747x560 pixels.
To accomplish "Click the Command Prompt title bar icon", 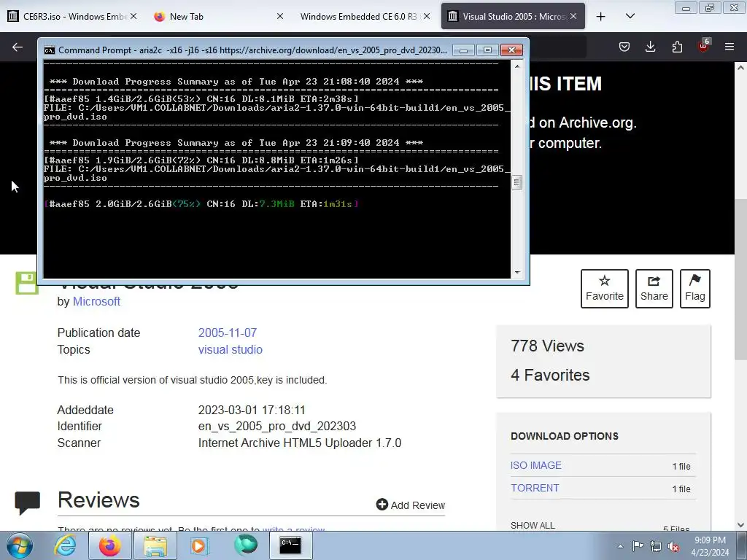I will click(50, 50).
